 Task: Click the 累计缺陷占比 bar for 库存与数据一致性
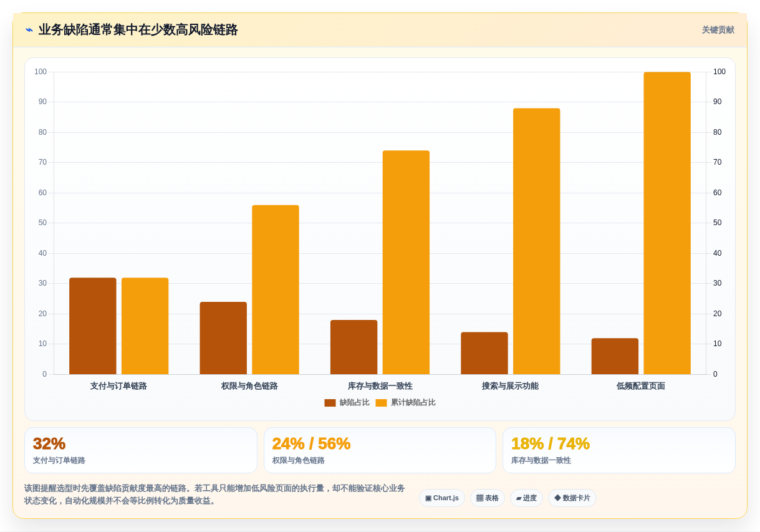click(x=406, y=263)
